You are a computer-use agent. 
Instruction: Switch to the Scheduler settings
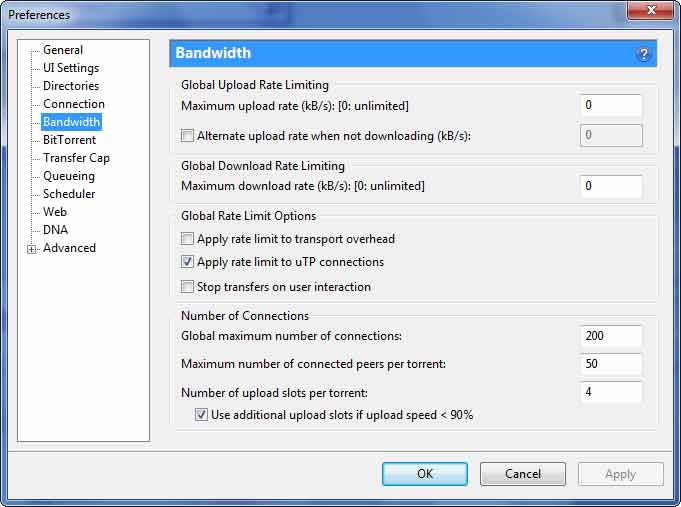[x=69, y=194]
